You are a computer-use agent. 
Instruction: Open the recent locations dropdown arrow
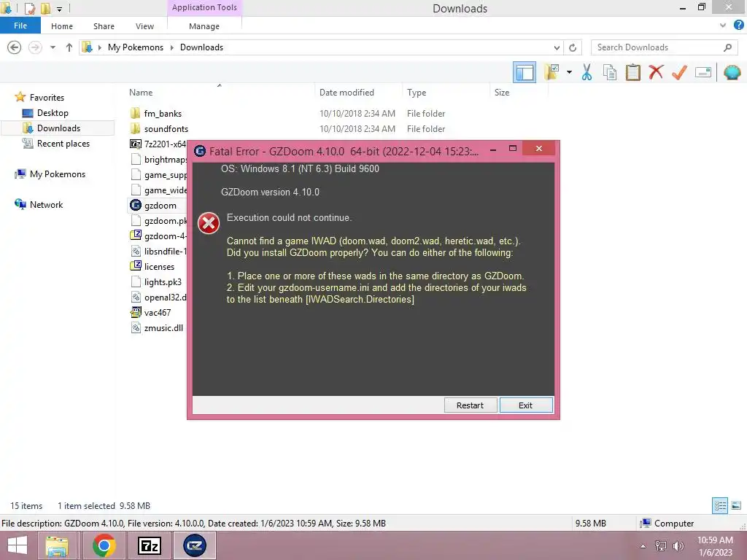(x=53, y=47)
